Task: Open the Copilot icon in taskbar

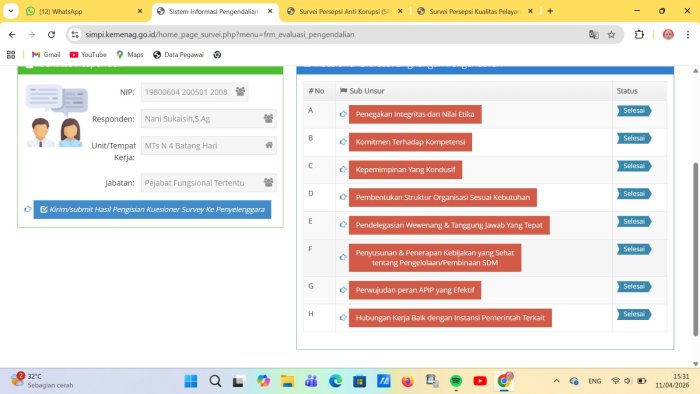Action: click(x=263, y=381)
